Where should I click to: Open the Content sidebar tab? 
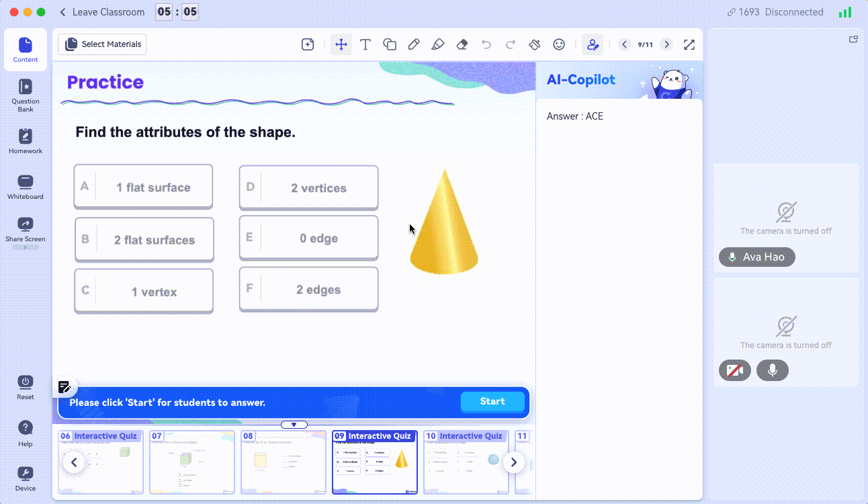pyautogui.click(x=26, y=50)
